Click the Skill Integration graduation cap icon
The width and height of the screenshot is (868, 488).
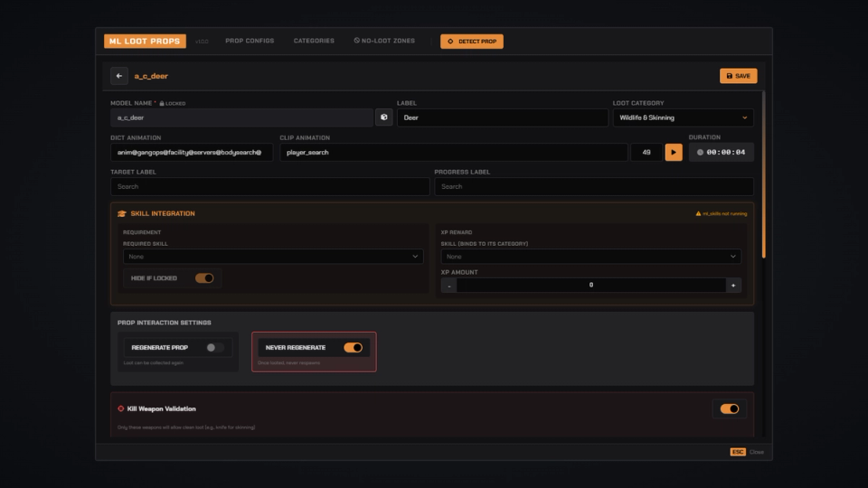pyautogui.click(x=122, y=213)
